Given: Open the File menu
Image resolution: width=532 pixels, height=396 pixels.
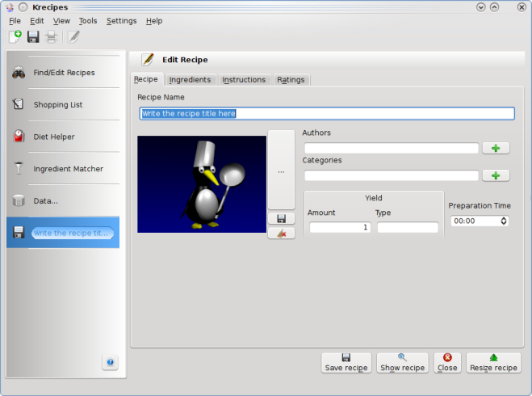Looking at the screenshot, I should click(x=15, y=21).
